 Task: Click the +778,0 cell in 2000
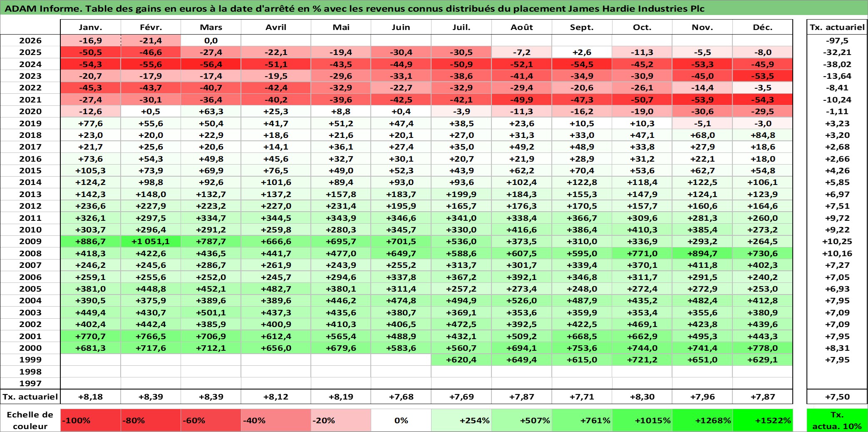[x=763, y=348]
